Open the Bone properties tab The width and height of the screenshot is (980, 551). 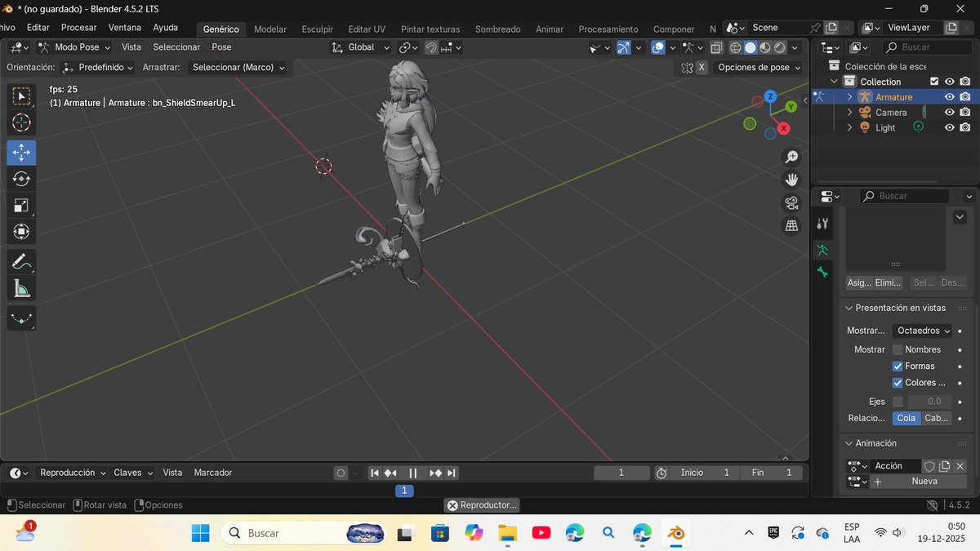[x=822, y=272]
